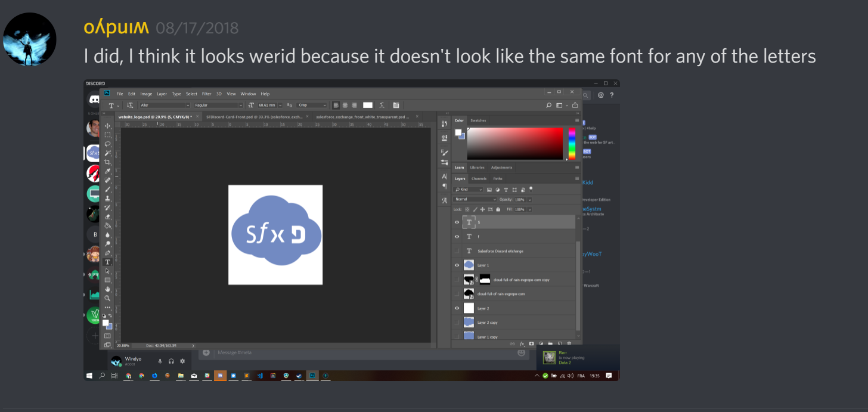Select the Dodge tool
This screenshot has width=868, height=412.
click(108, 244)
